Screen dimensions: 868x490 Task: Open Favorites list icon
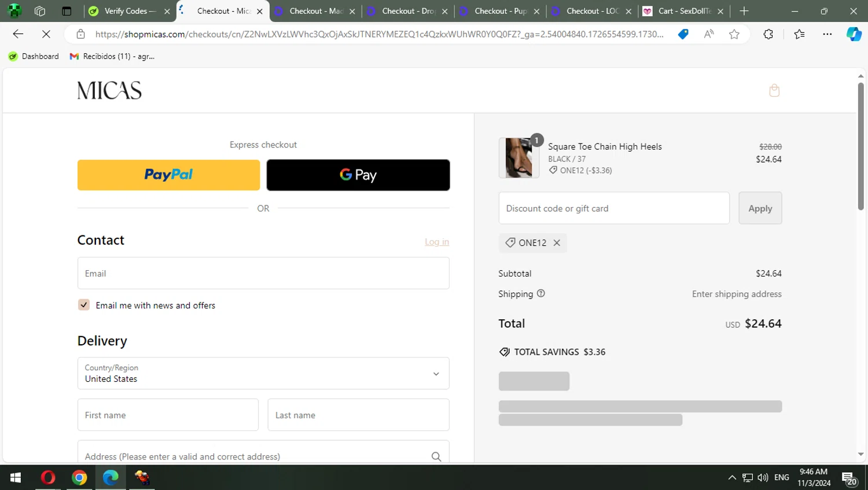(x=800, y=34)
